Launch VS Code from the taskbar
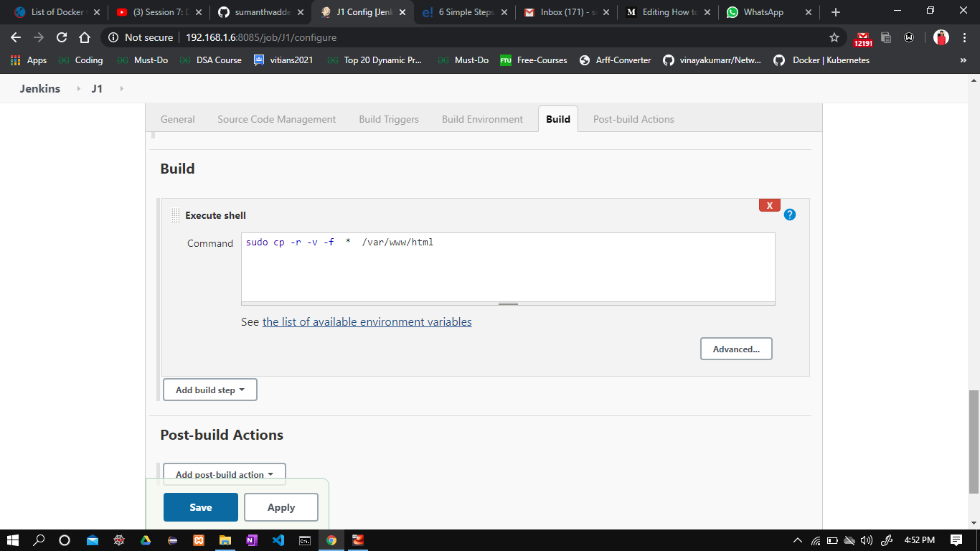 pos(278,541)
